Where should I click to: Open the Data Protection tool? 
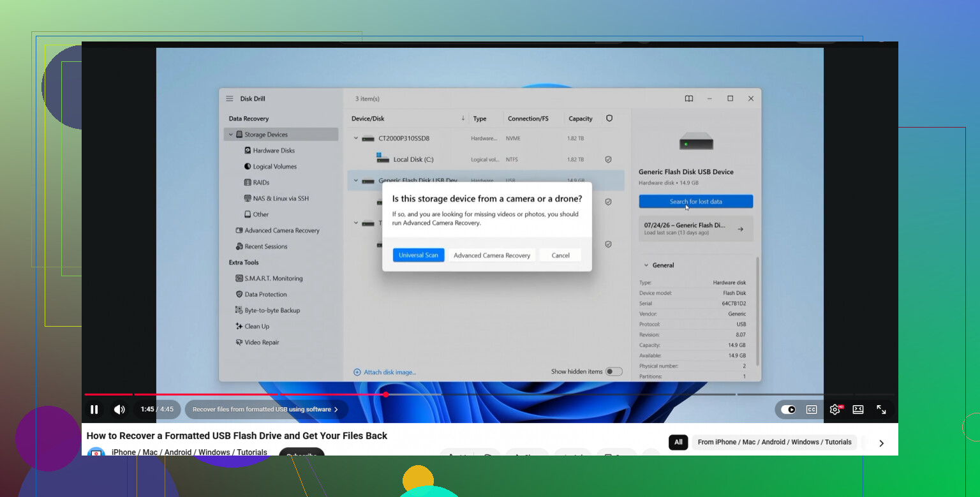click(x=262, y=294)
